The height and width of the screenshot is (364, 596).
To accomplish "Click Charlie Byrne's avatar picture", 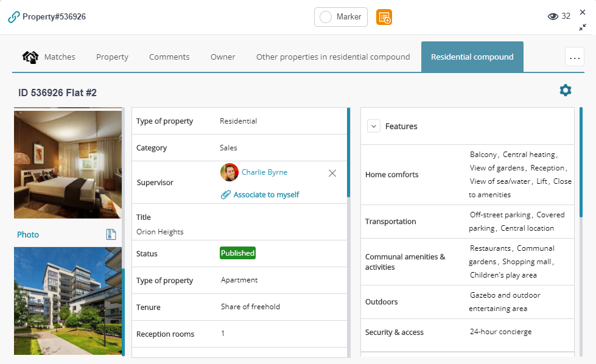I will [230, 173].
